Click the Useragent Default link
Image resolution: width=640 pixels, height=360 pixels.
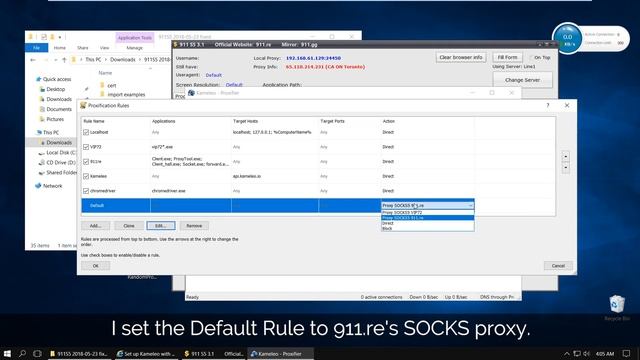pyautogui.click(x=213, y=75)
